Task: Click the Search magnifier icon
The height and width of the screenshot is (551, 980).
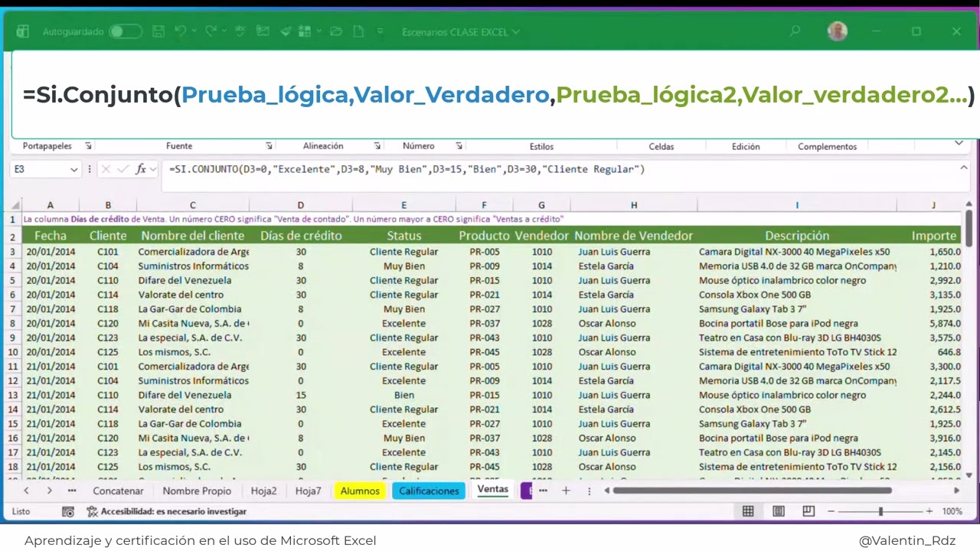Action: tap(795, 31)
